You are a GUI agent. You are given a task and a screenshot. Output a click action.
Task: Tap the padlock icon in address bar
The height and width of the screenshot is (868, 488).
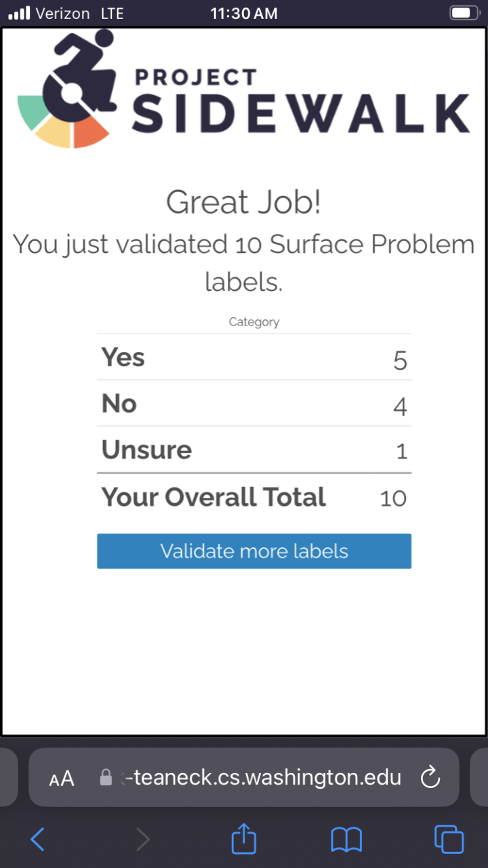pos(106,777)
